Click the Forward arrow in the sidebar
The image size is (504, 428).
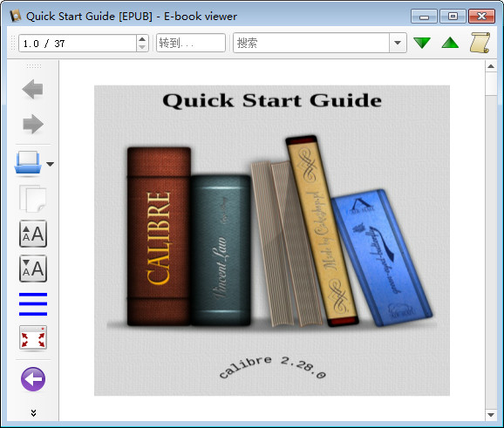coord(33,124)
